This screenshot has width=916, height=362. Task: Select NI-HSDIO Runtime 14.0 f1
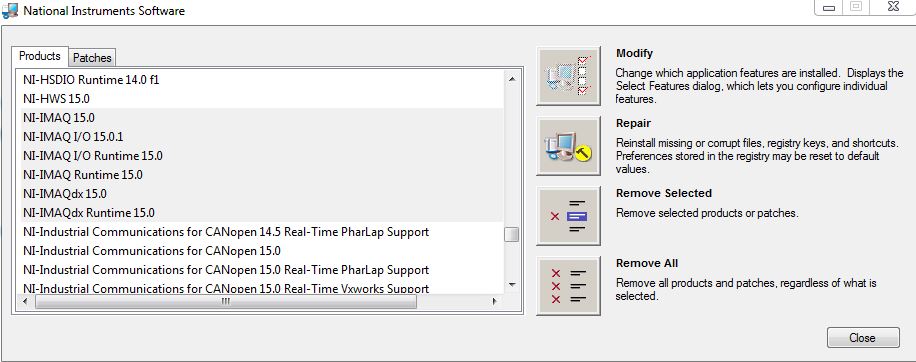click(x=262, y=80)
